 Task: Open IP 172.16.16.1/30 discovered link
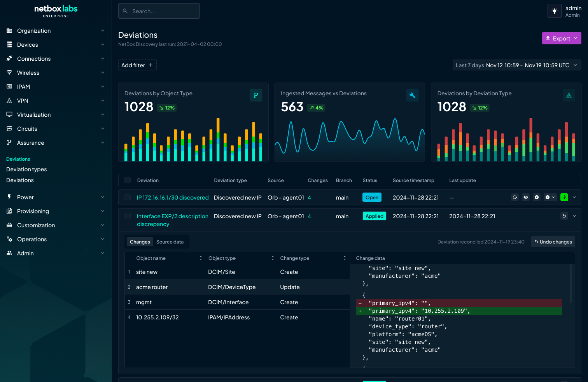click(173, 198)
